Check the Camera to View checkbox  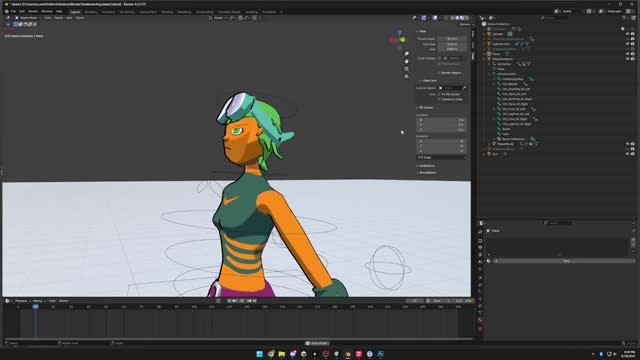[x=440, y=99]
